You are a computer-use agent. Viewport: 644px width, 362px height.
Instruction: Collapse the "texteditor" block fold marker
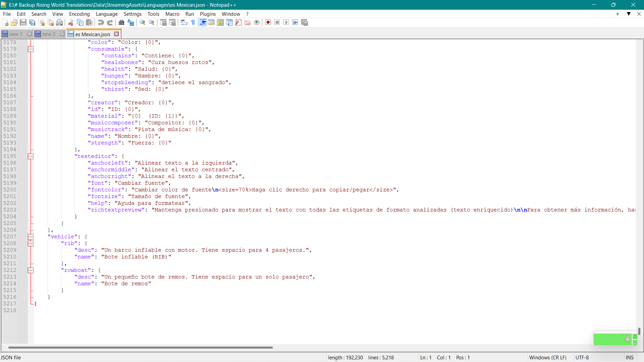[31, 156]
